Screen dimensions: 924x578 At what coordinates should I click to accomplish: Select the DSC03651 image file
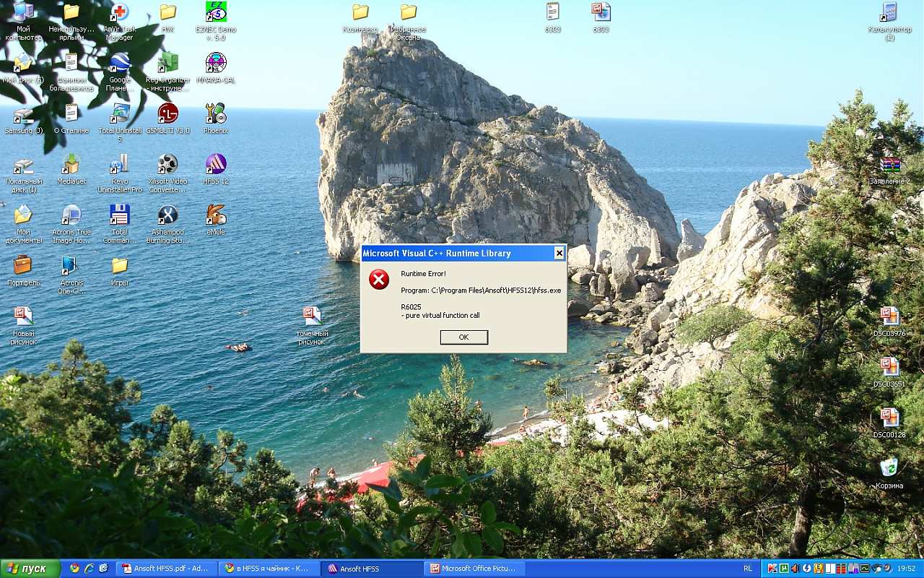pyautogui.click(x=889, y=371)
